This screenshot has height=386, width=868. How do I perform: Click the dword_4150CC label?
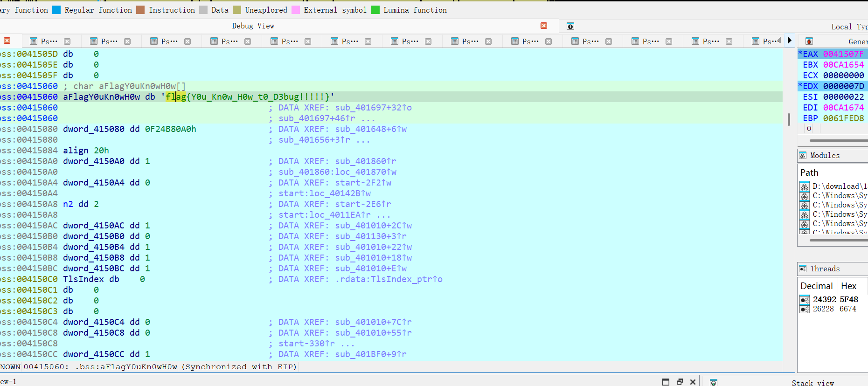click(94, 354)
